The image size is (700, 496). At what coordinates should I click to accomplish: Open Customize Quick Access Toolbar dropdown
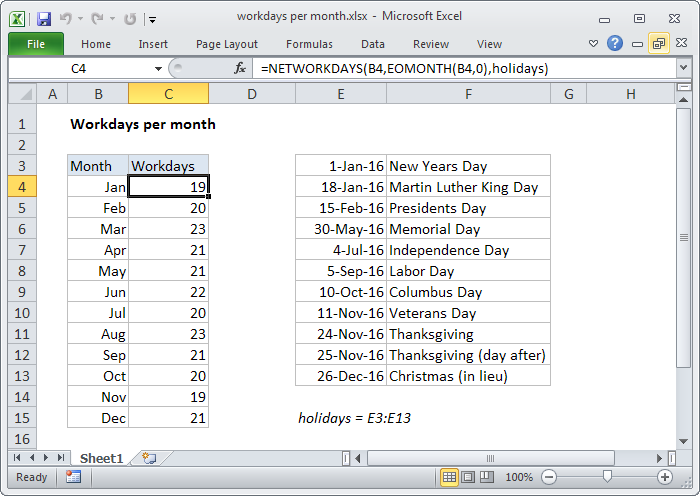pyautogui.click(x=151, y=18)
